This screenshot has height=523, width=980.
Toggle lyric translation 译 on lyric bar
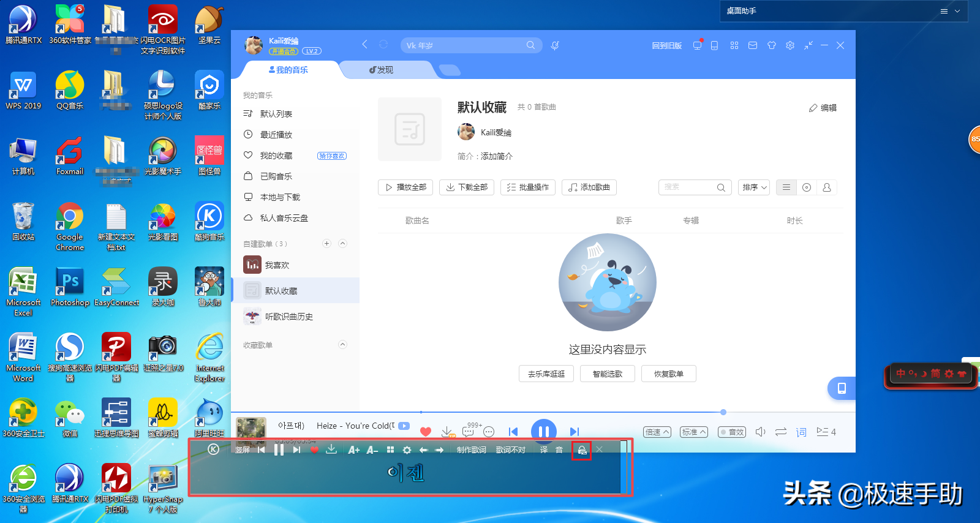tap(544, 450)
